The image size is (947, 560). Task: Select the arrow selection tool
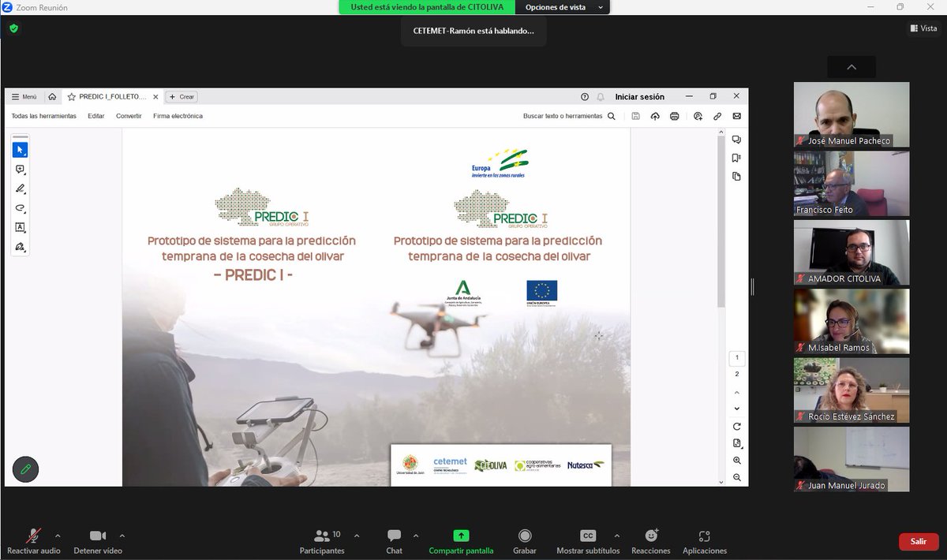tap(21, 150)
